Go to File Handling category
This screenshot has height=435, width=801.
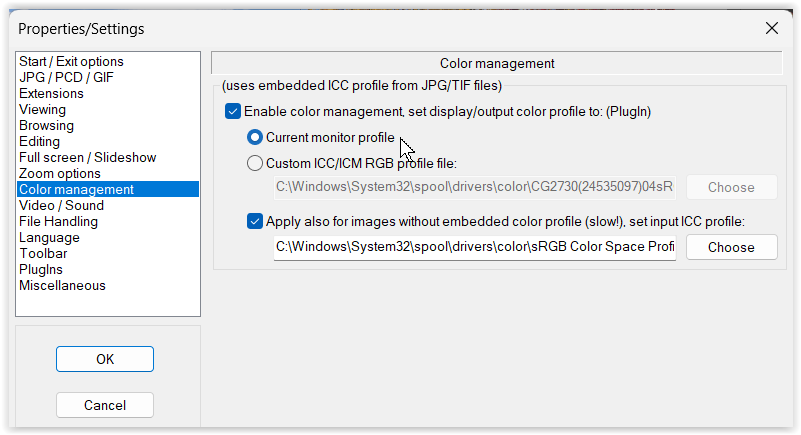(x=58, y=222)
